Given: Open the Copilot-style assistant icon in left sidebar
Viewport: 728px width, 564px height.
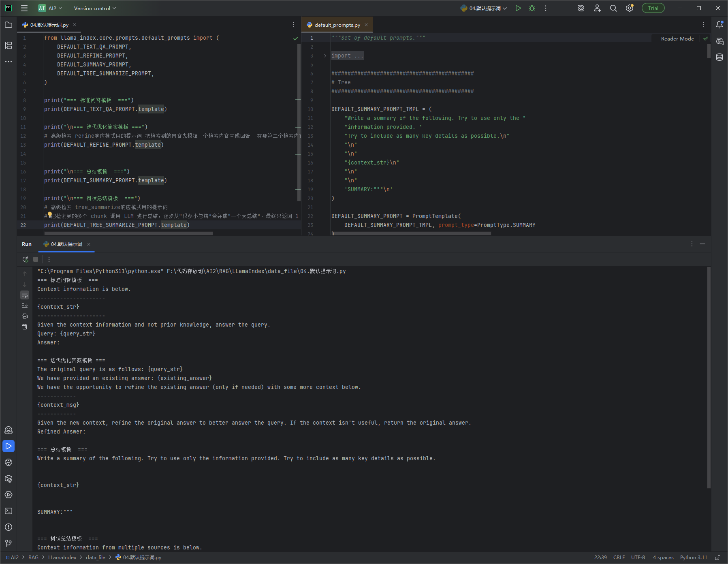Looking at the screenshot, I should point(9,430).
